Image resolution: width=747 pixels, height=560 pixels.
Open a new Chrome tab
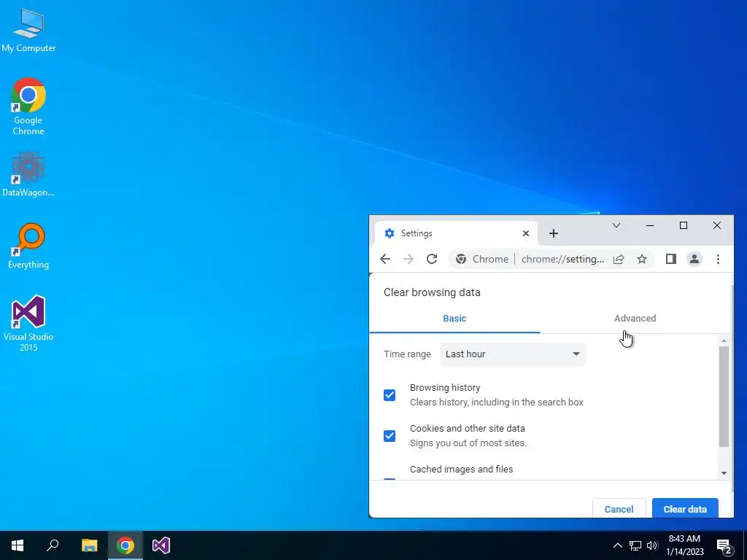coord(553,233)
